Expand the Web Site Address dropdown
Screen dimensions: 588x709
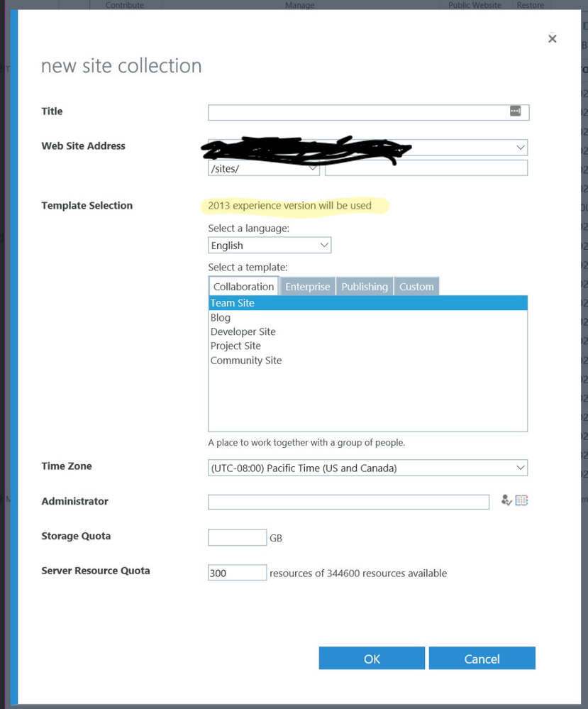point(520,147)
